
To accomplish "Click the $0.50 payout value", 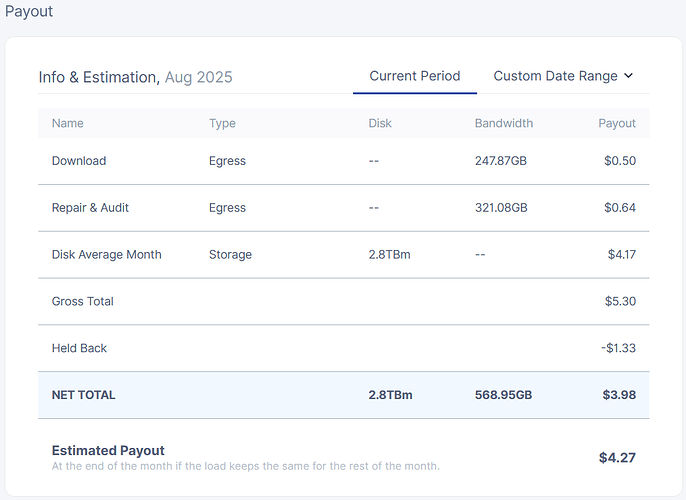I will tap(620, 161).
